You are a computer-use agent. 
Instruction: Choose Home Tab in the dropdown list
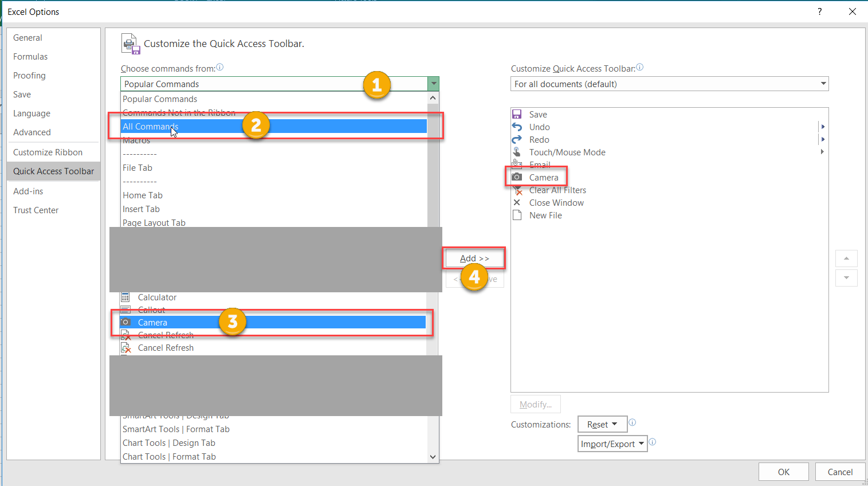[274, 195]
